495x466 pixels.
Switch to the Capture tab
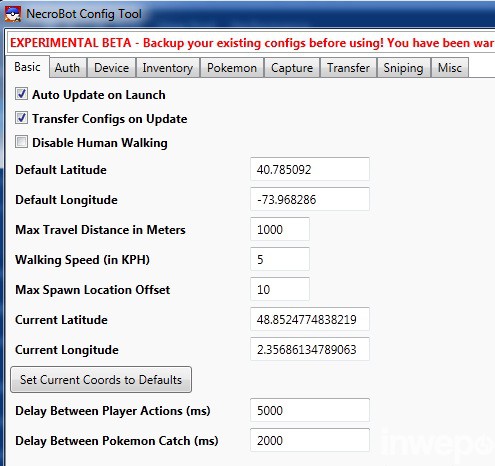pos(292,68)
